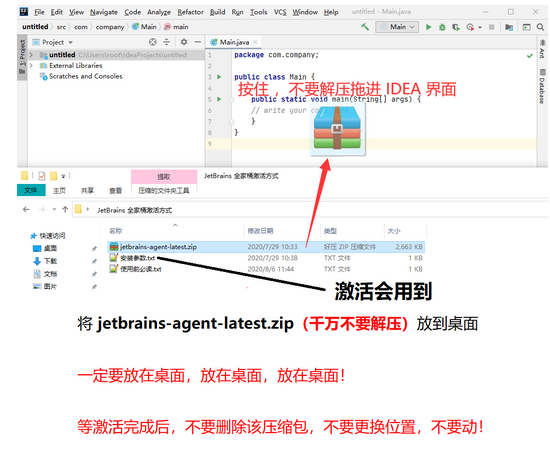Open the Code menu
Screen dimensions: 550x449
point(133,12)
